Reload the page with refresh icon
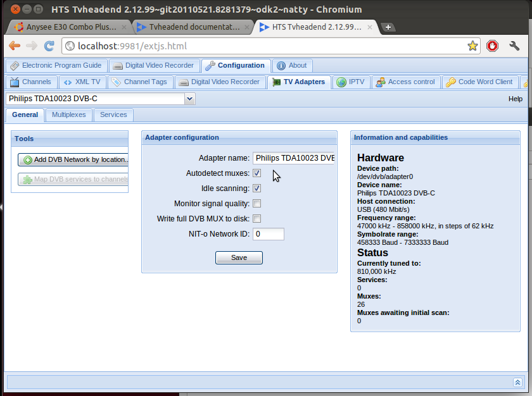Viewport: 532px width, 396px height. pos(49,46)
